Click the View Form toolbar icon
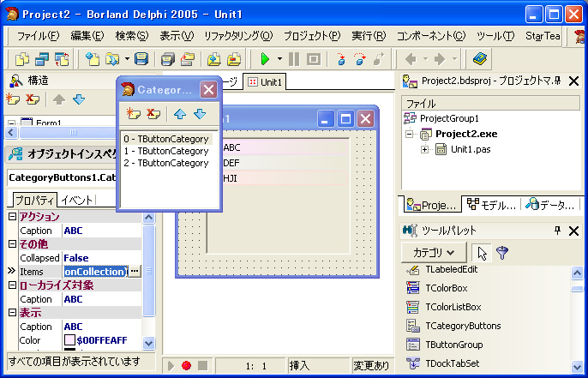Screen dimensions: 588x378 coord(42,59)
